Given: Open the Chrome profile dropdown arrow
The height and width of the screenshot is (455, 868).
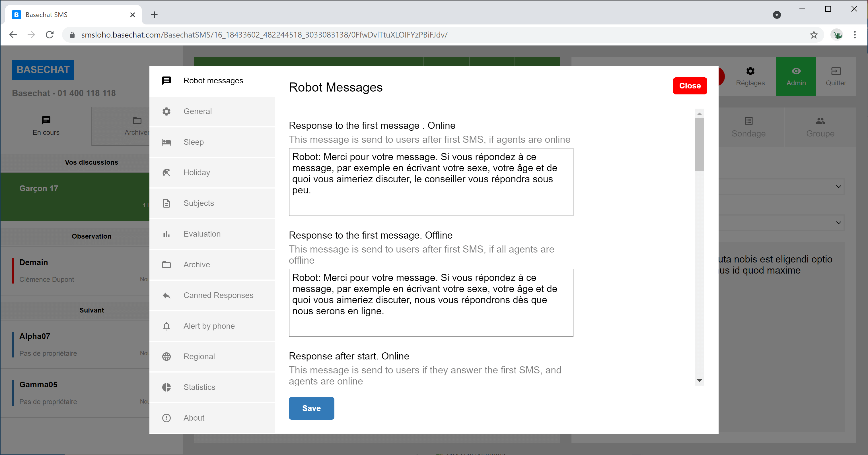Looking at the screenshot, I should (777, 15).
